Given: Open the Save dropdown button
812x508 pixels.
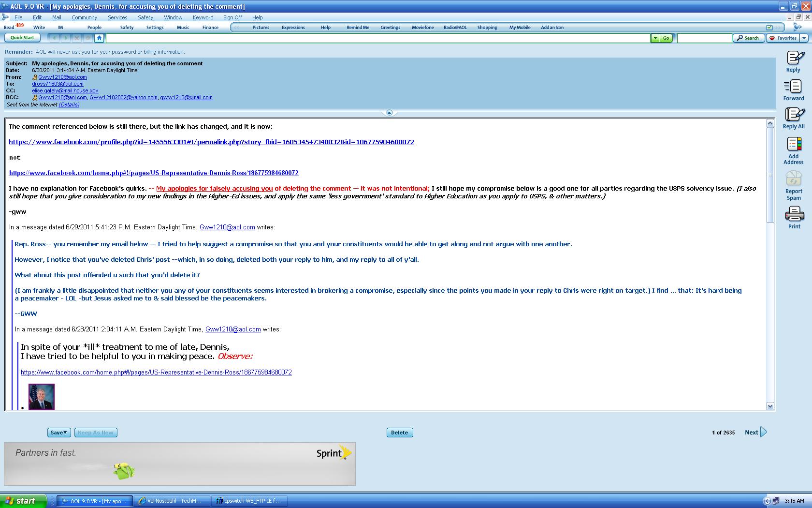Looking at the screenshot, I should coord(59,433).
